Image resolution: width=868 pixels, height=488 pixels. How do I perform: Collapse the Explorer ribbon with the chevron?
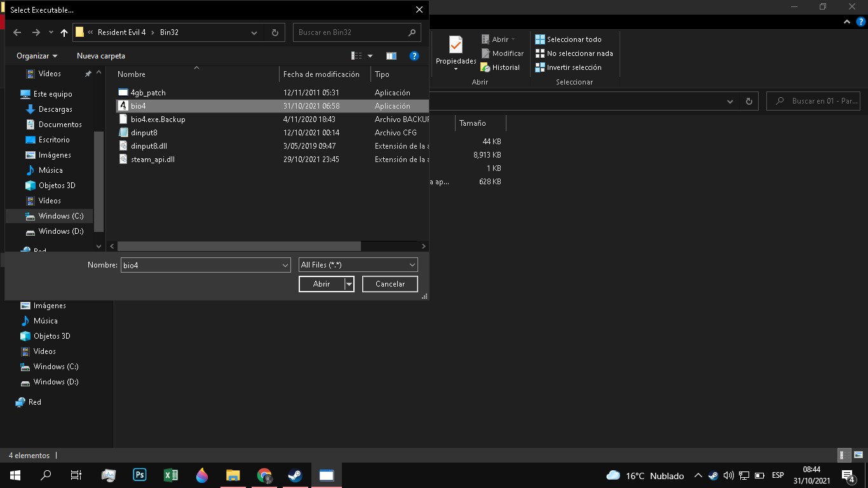[x=846, y=22]
